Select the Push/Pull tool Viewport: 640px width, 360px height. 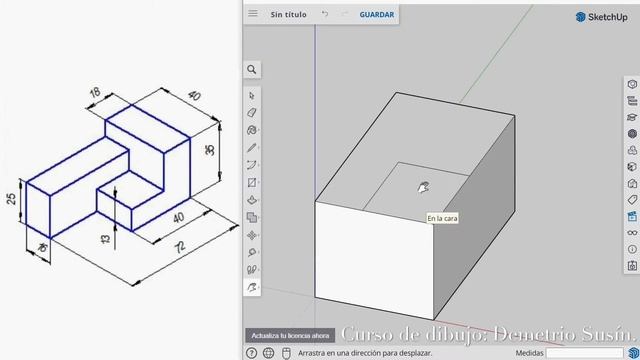coord(252,200)
